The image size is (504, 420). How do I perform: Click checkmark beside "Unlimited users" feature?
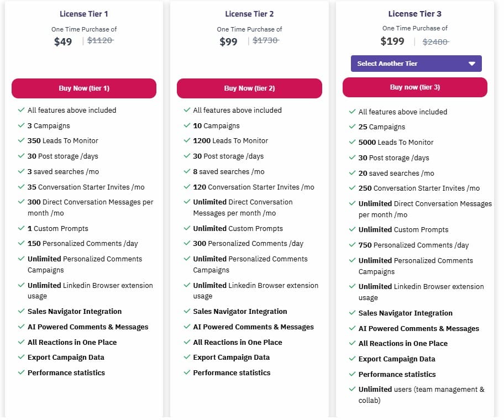coord(352,389)
